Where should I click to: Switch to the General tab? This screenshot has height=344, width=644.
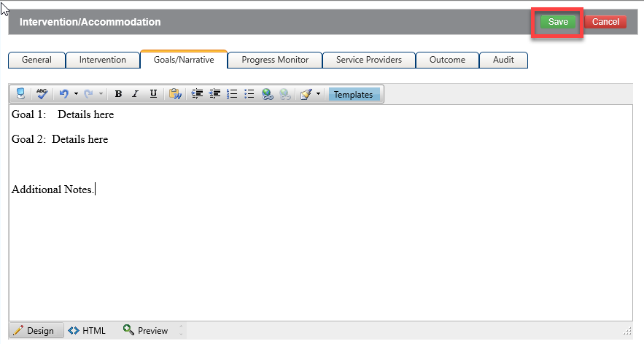[x=36, y=60]
